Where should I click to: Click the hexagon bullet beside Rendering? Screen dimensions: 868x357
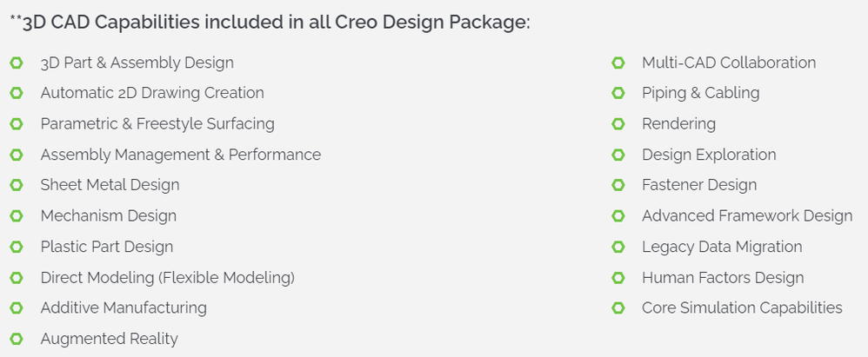tap(618, 124)
